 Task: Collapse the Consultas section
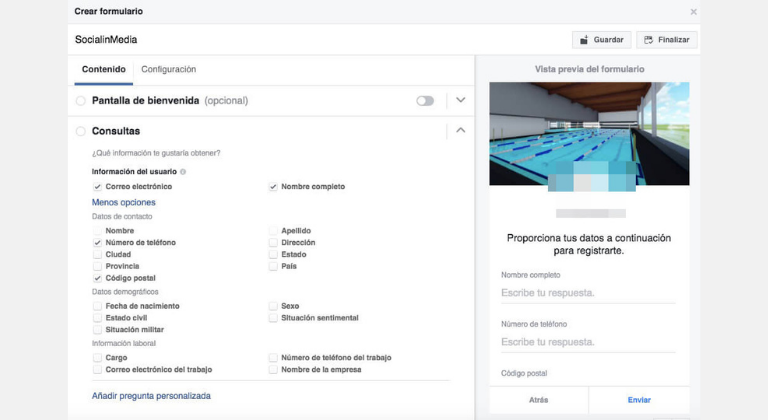pyautogui.click(x=460, y=130)
